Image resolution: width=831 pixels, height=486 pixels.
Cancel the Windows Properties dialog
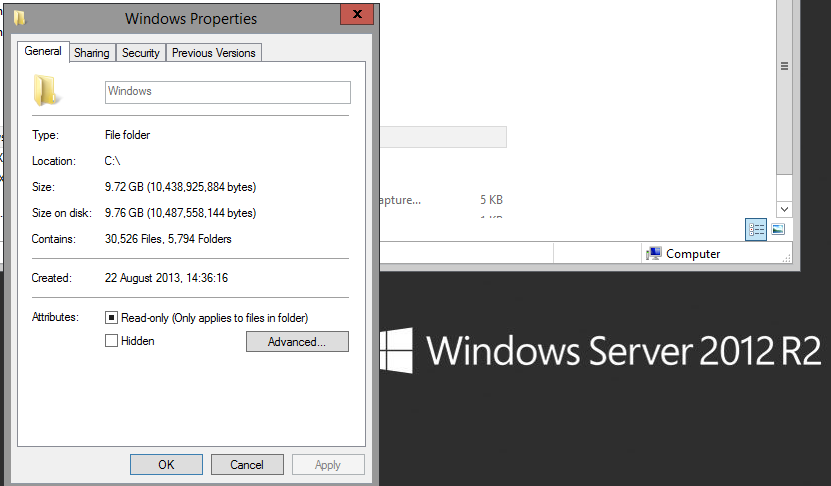[x=247, y=465]
